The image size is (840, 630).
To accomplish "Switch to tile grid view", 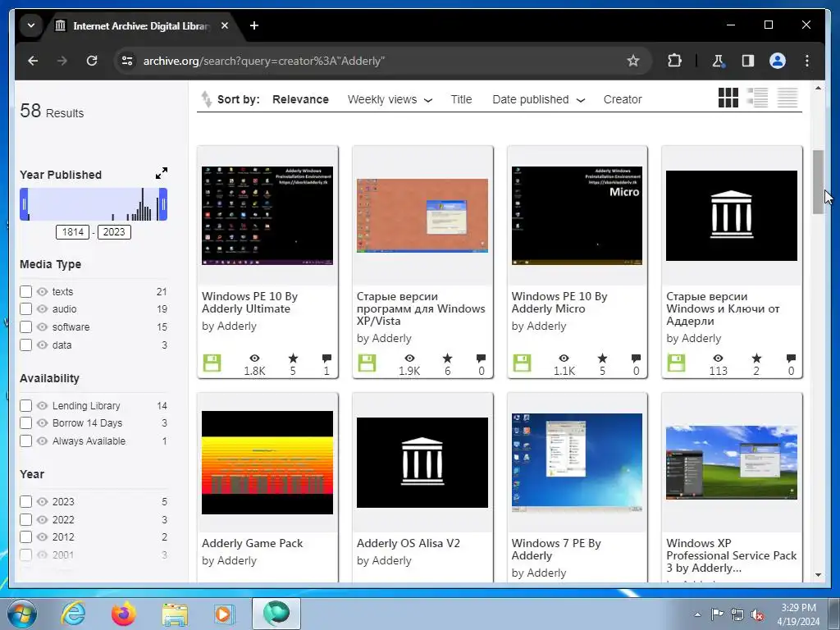I will pos(728,98).
